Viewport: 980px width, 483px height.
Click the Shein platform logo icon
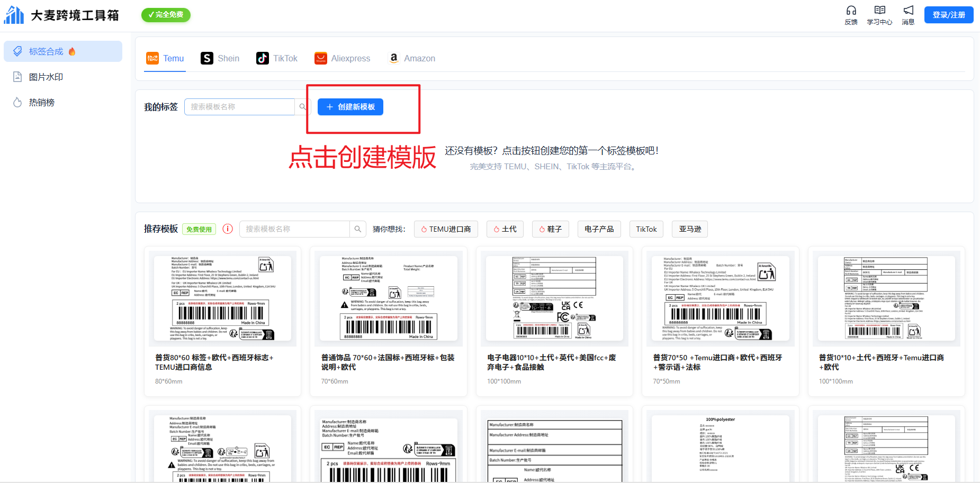point(207,58)
